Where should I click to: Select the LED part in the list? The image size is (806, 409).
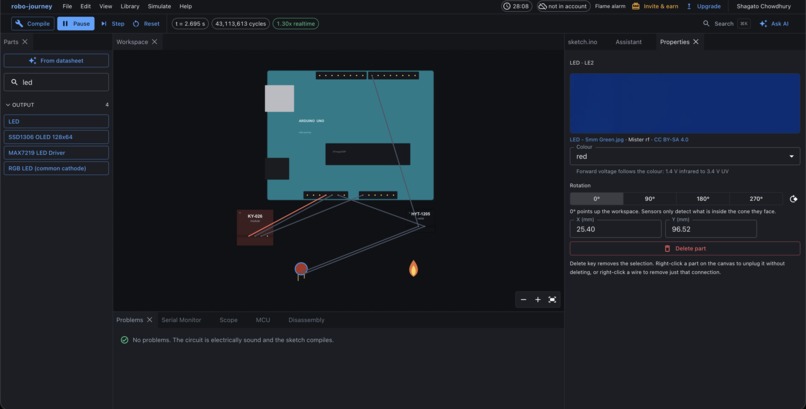pos(56,122)
